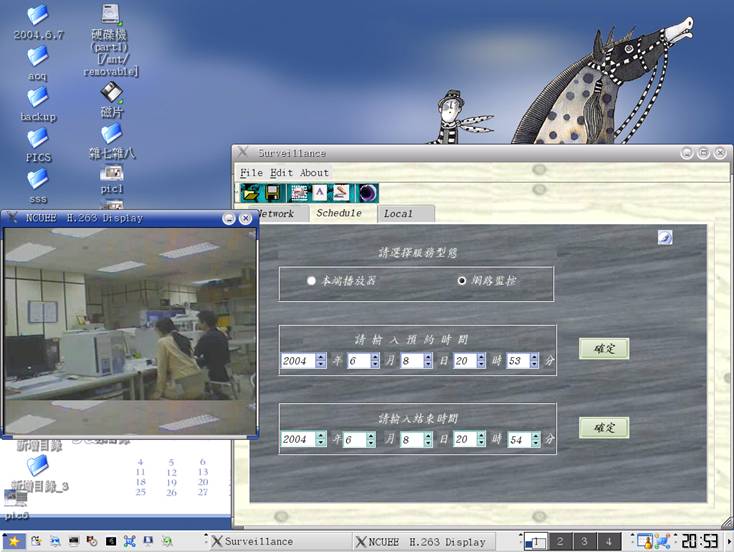Screen dimensions: 734x552
Task: Select the 本端播放器 radio button
Action: pos(312,281)
